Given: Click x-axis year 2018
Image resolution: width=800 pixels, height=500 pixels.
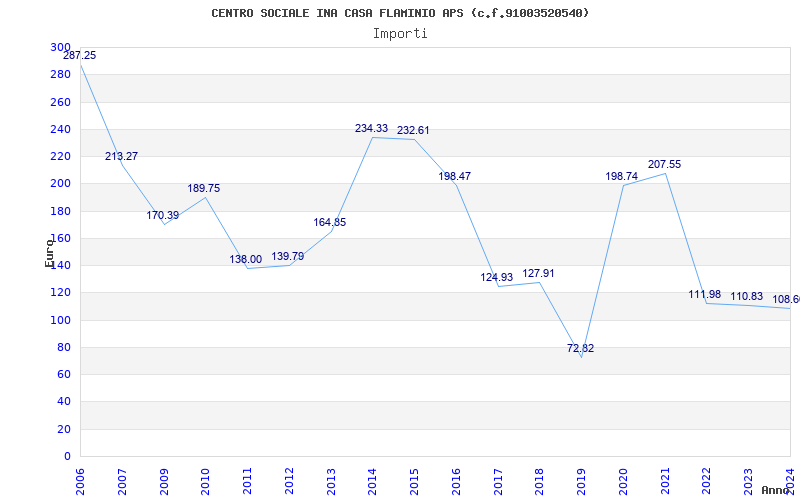Looking at the screenshot, I should click(540, 482).
